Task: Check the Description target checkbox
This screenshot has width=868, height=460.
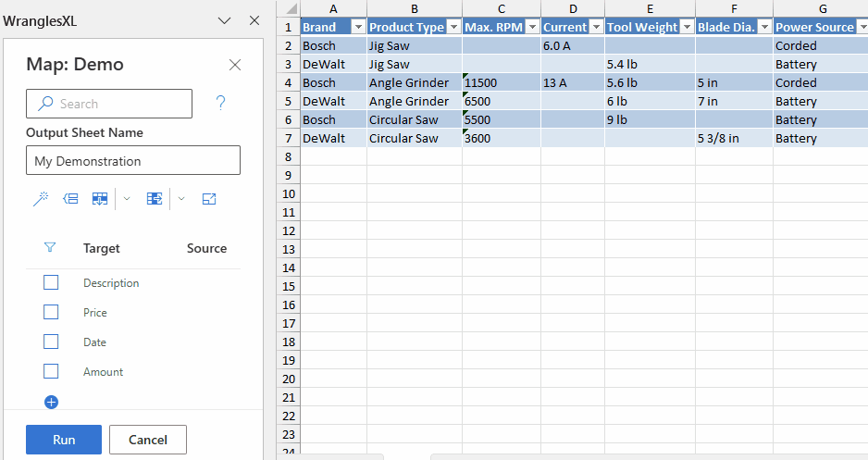Action: 51,282
